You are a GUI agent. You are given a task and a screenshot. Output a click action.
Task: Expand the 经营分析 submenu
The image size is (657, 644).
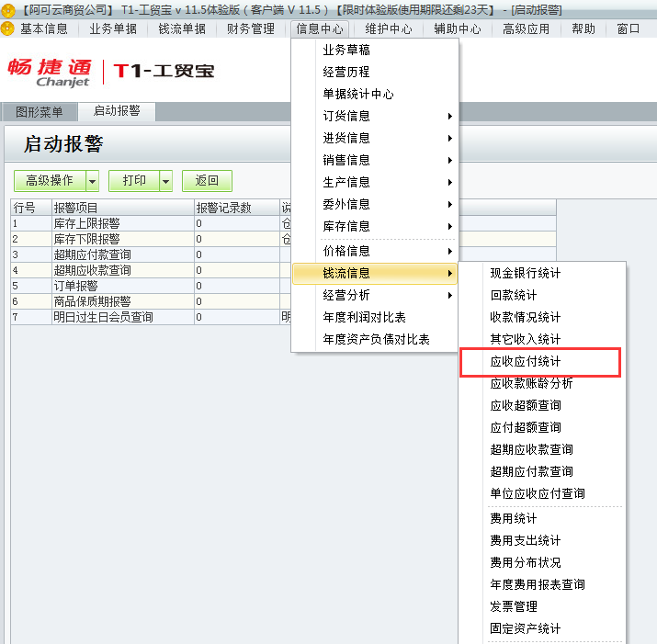click(375, 295)
